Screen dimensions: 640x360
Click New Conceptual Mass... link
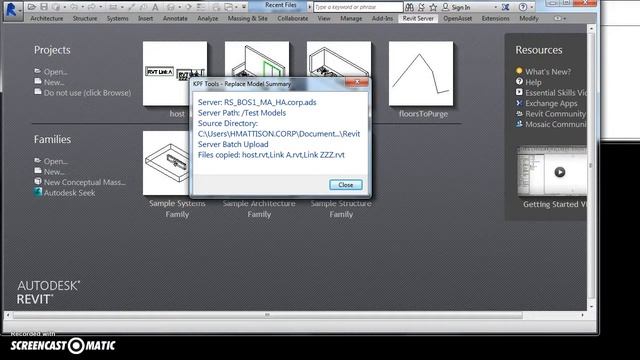point(84,182)
